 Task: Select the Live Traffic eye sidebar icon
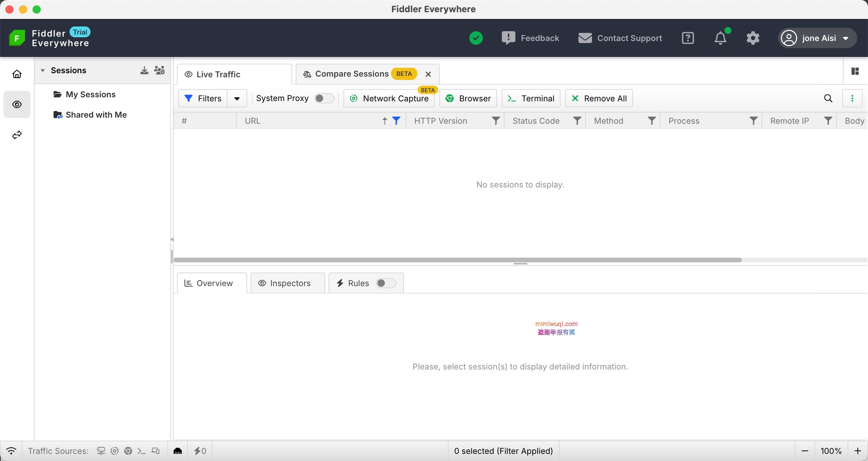(x=17, y=104)
